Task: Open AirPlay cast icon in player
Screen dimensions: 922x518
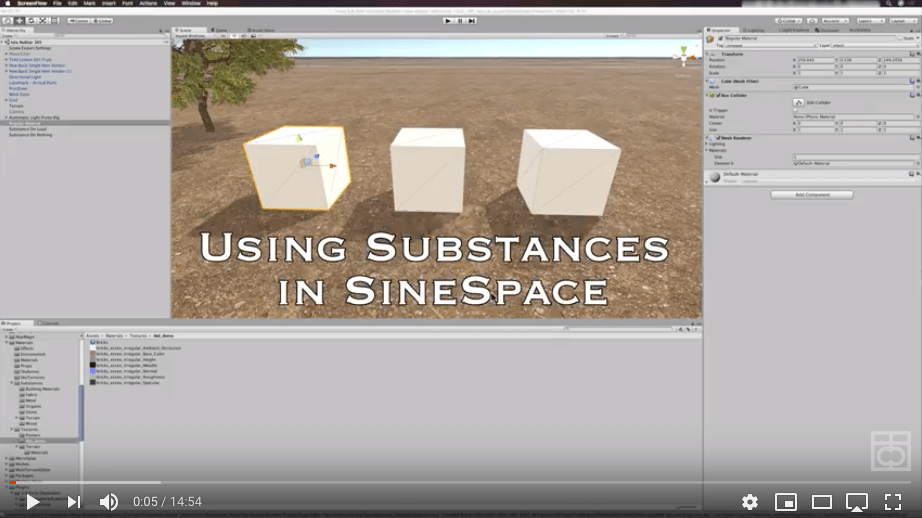Action: [857, 502]
